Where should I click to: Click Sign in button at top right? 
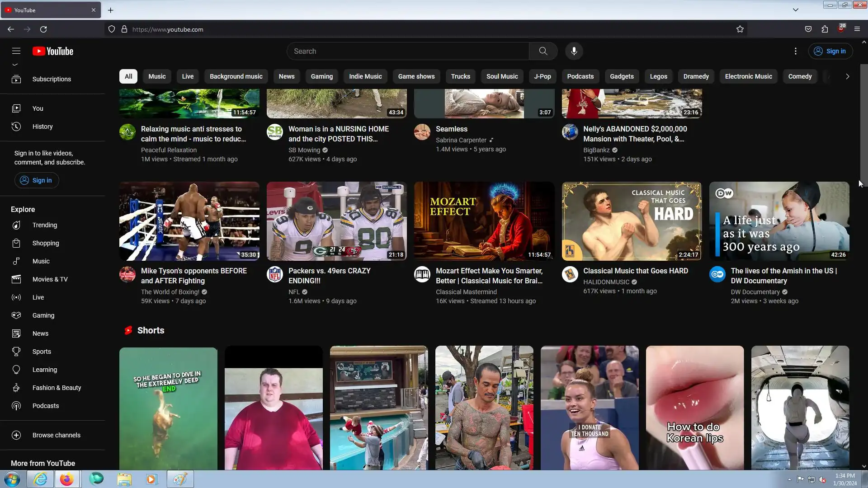tap(830, 51)
